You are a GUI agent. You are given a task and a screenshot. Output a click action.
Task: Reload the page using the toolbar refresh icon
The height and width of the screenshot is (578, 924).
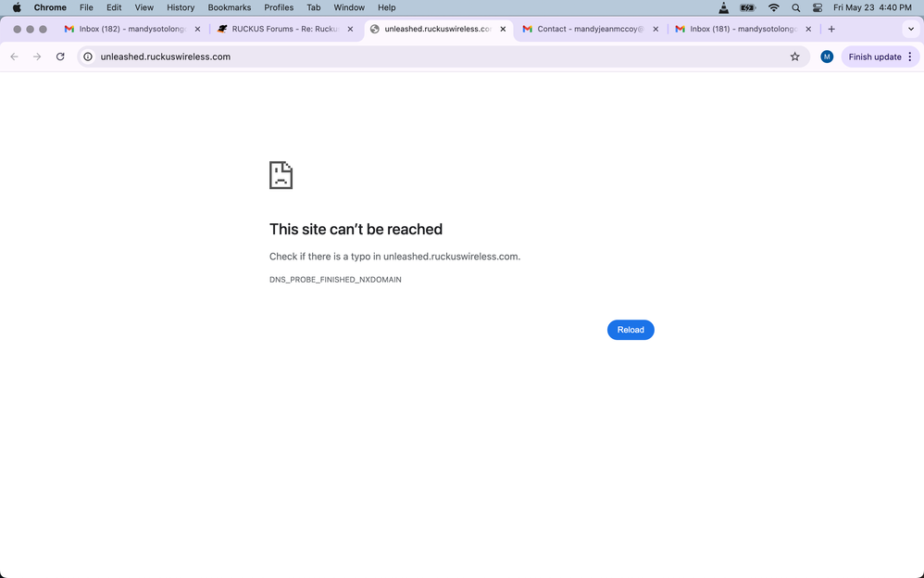[60, 57]
